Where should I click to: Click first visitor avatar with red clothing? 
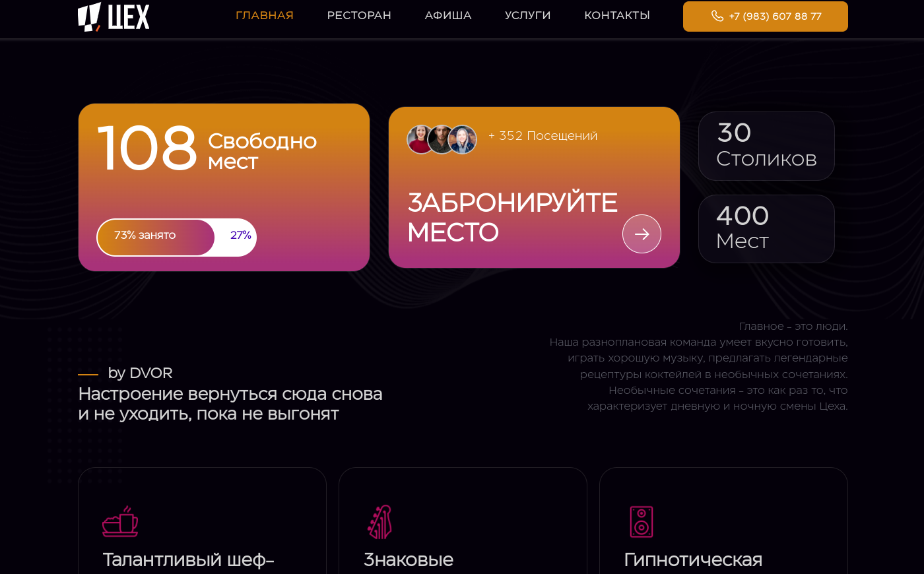(420, 140)
